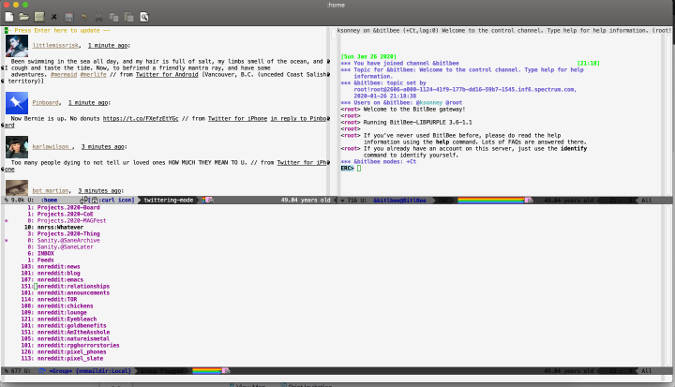Copy with the double-page toolbar icon
Image resolution: width=675 pixels, height=387 pixels.
[114, 17]
